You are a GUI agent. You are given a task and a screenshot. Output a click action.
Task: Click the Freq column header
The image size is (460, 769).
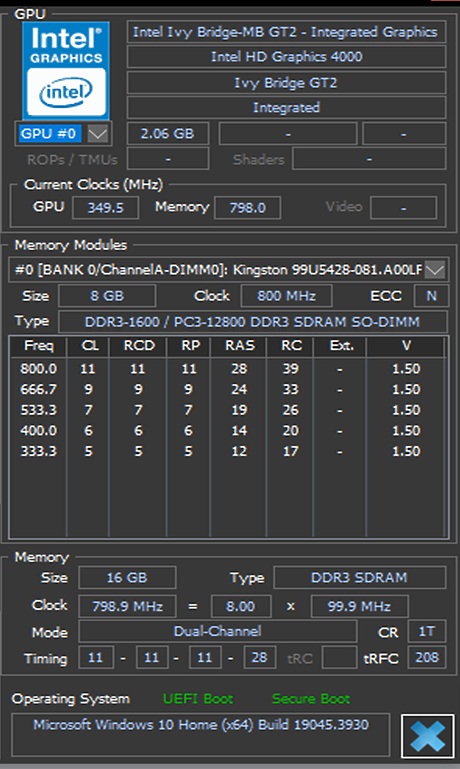pos(39,346)
